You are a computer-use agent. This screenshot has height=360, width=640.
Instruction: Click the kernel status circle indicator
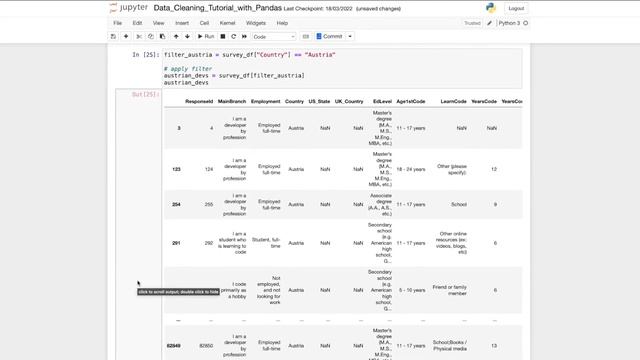pos(526,23)
